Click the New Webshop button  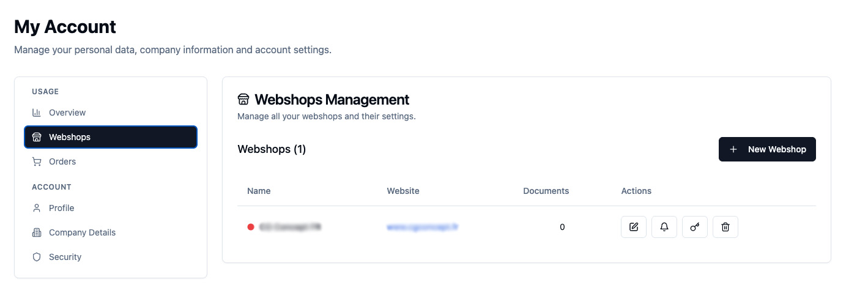click(767, 149)
